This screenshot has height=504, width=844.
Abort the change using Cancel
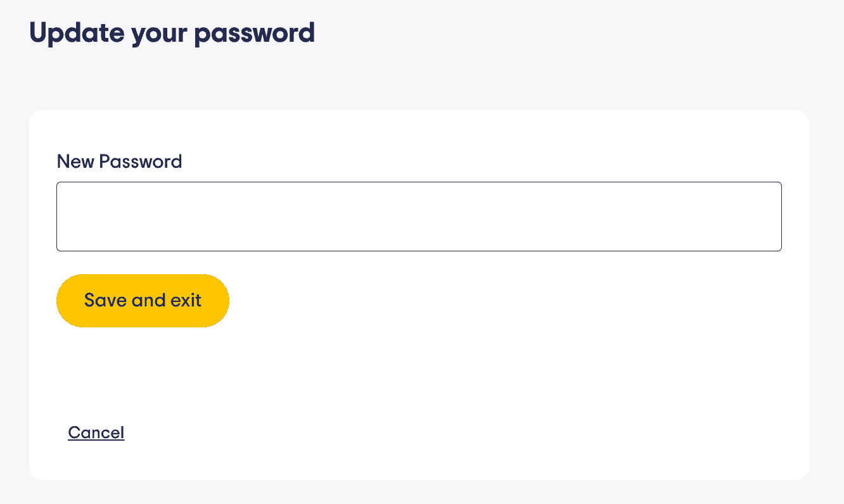coord(96,432)
